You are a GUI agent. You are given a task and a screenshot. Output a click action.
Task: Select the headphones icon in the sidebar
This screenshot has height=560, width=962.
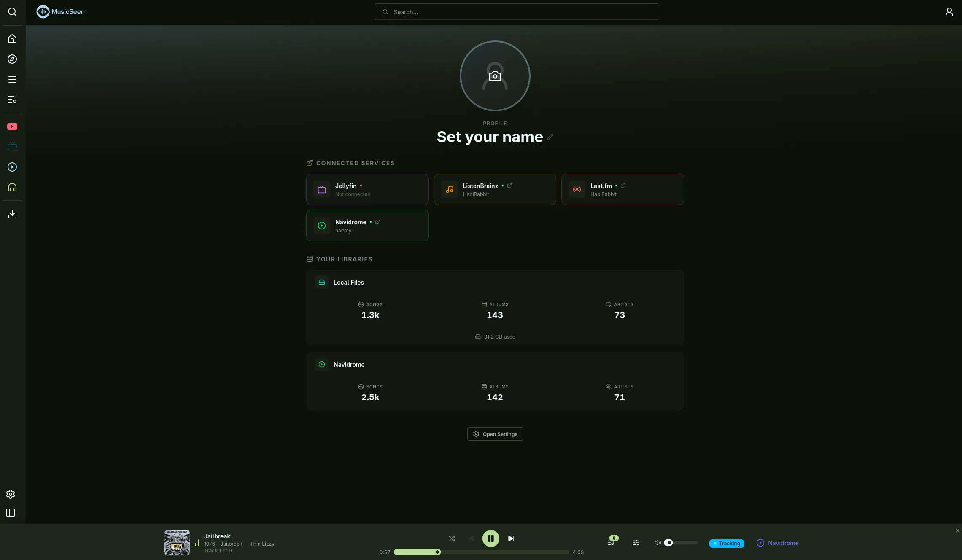(x=12, y=187)
